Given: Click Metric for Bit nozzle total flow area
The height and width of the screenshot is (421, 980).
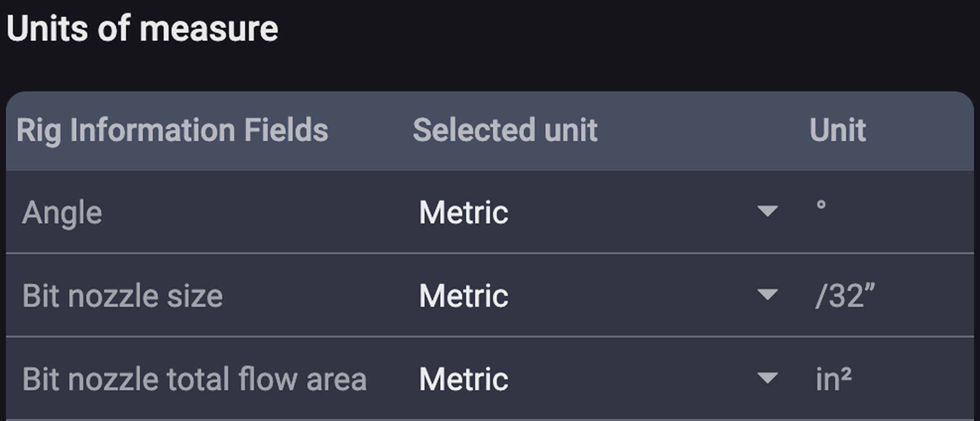Looking at the screenshot, I should tap(463, 378).
